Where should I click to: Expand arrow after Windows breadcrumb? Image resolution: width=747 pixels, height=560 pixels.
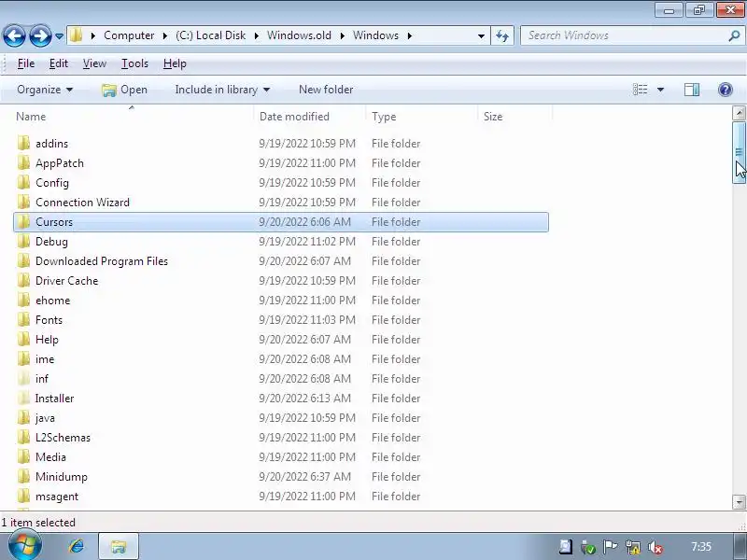coord(409,35)
